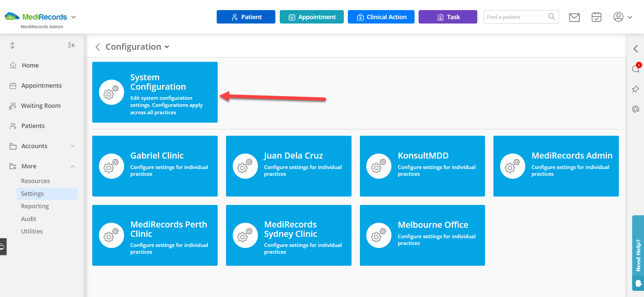644x297 pixels.
Task: Expand the Accounts submenu chevron
Action: 73,146
